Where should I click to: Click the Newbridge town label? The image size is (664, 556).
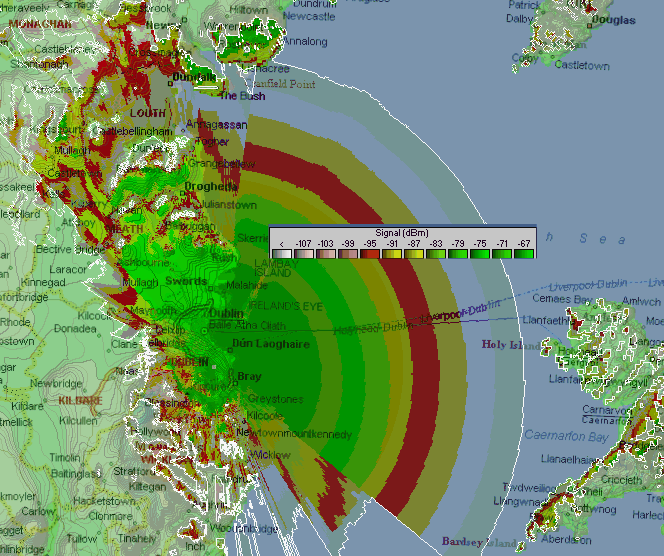56,383
